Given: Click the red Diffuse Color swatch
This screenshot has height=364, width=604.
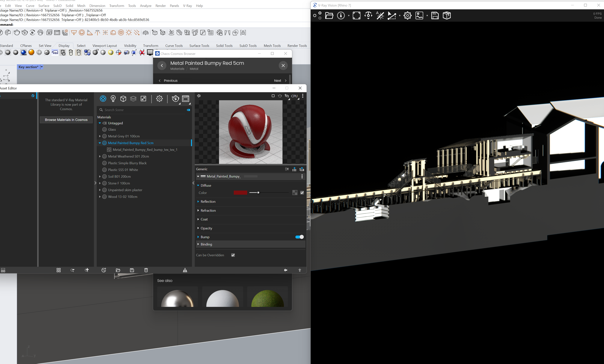Looking at the screenshot, I should point(240,193).
